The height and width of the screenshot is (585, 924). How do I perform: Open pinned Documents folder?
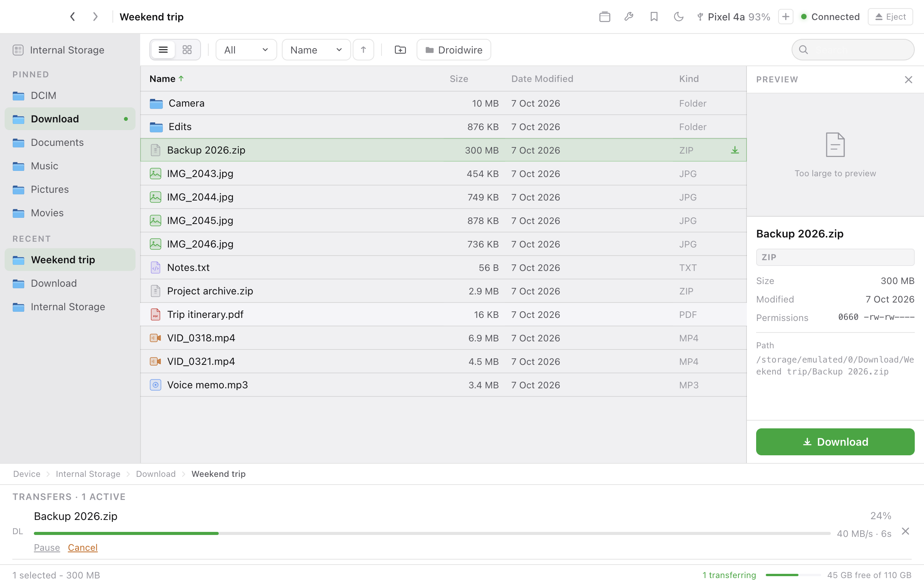coord(70,142)
